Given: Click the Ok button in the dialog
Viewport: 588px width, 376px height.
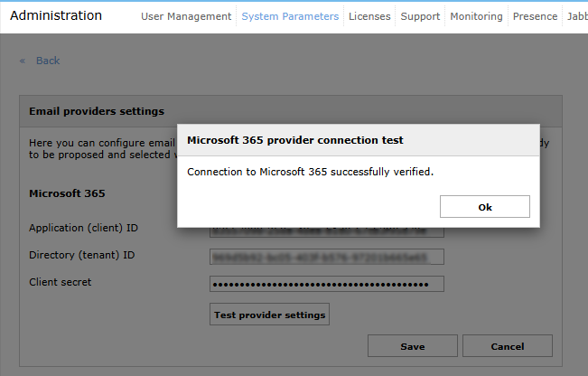Looking at the screenshot, I should point(484,207).
